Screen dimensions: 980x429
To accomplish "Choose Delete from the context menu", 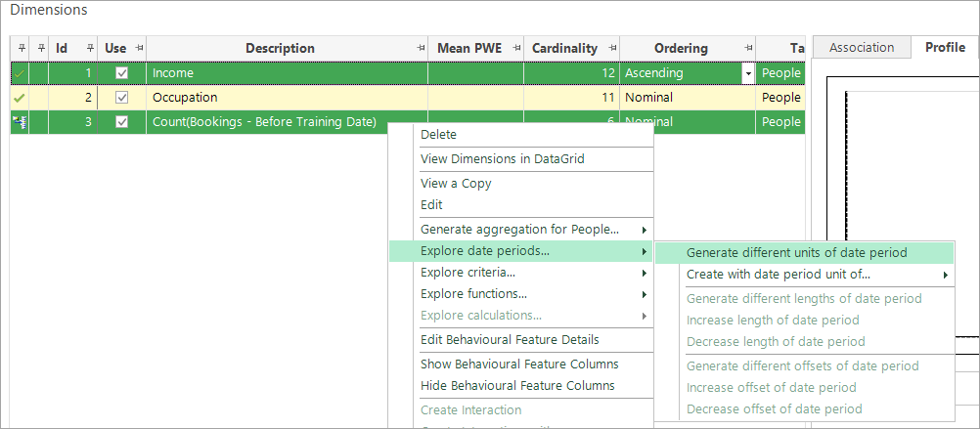I will 520,134.
